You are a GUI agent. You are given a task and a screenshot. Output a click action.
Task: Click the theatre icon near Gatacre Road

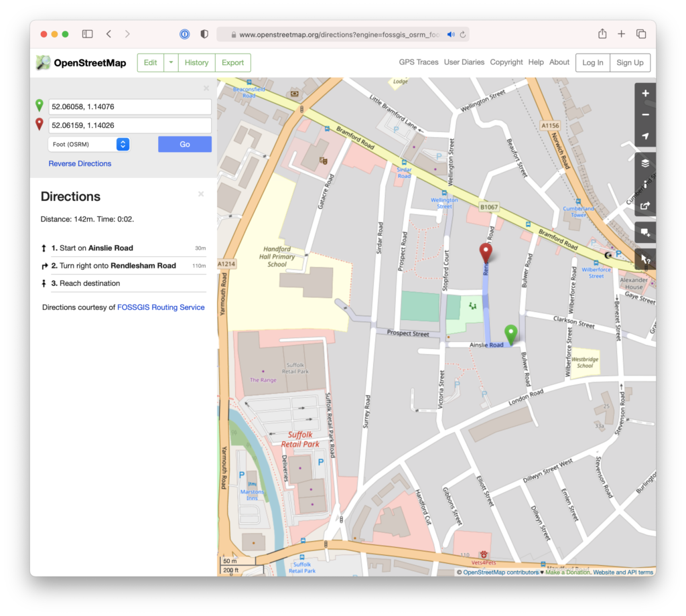[324, 161]
